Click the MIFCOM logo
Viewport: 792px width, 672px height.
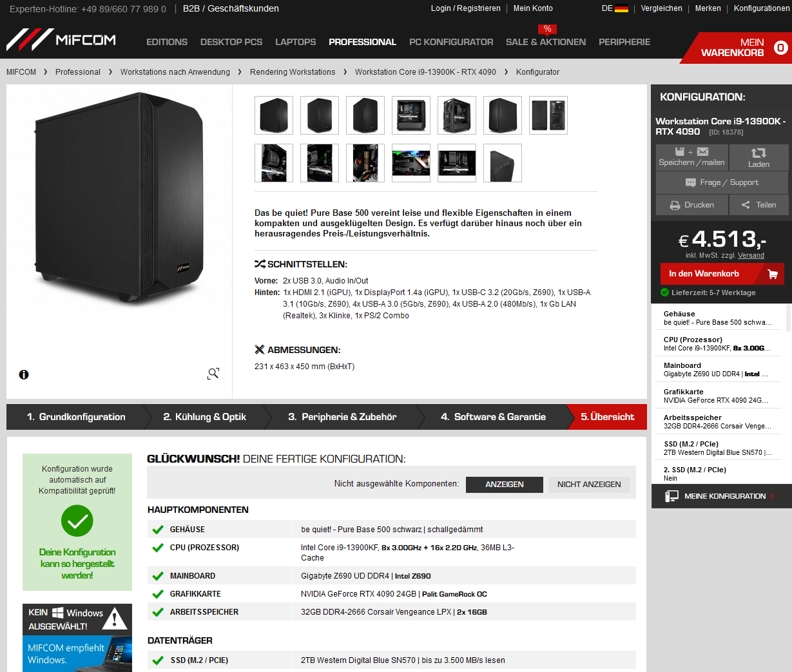coord(61,40)
